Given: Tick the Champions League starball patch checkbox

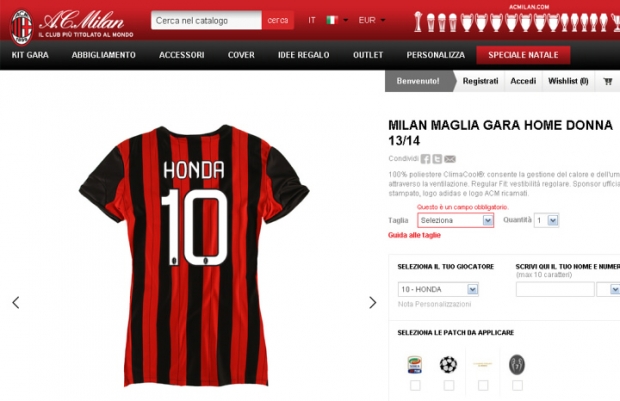Looking at the screenshot, I should (x=449, y=385).
